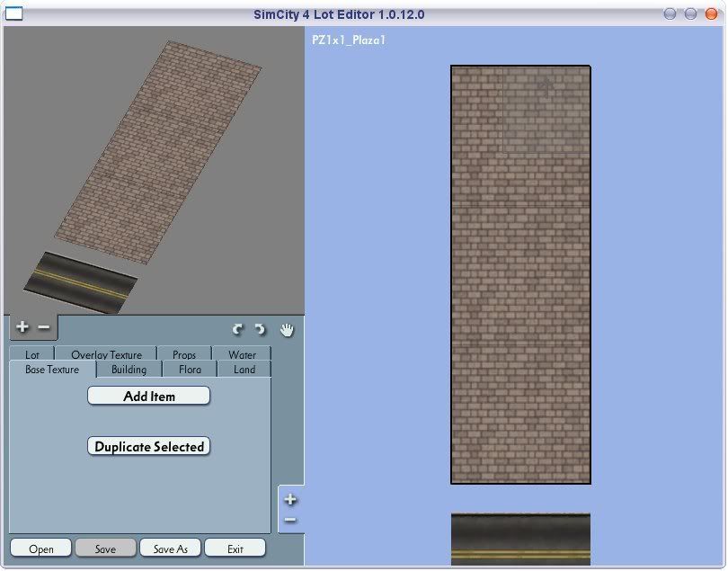Switch to the Overlay Texture tab

click(x=106, y=355)
